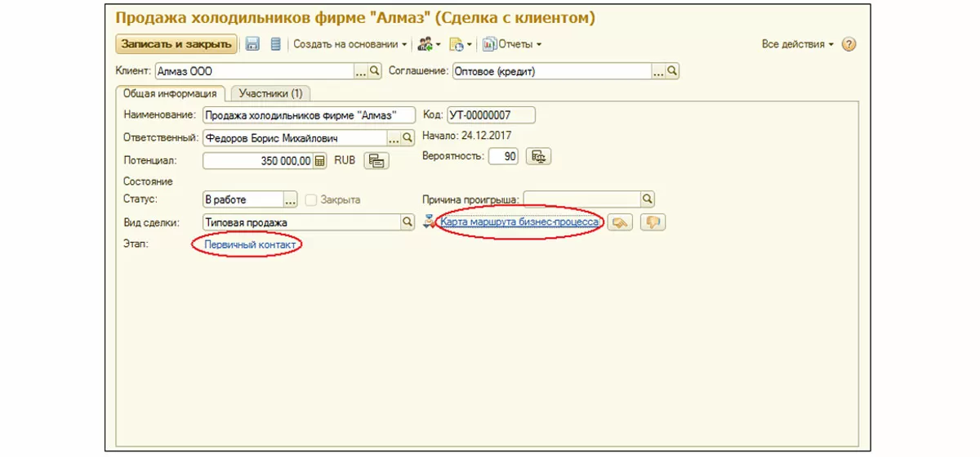The image size is (980, 457).
Task: Save the deal with the floppy disk icon
Action: (252, 44)
